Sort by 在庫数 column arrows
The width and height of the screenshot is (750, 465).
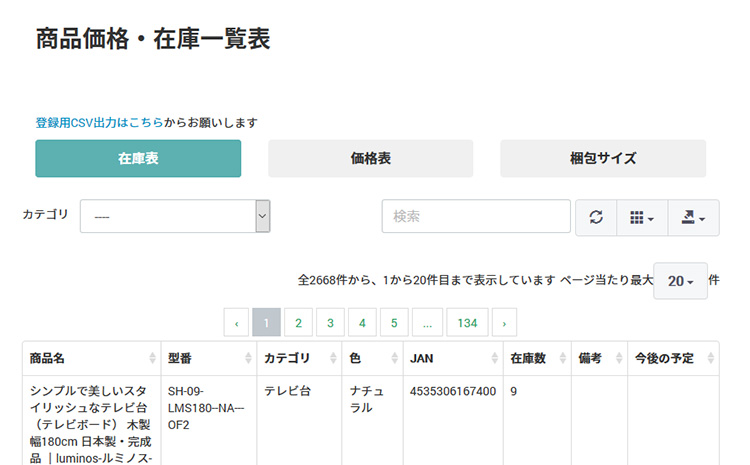(x=562, y=358)
